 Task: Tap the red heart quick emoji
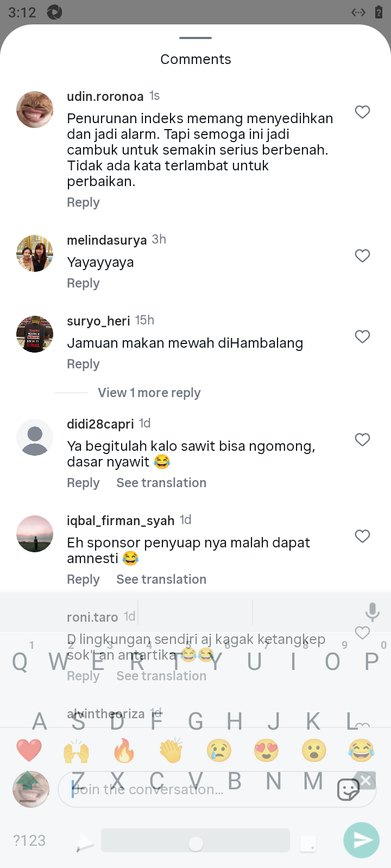(x=29, y=751)
